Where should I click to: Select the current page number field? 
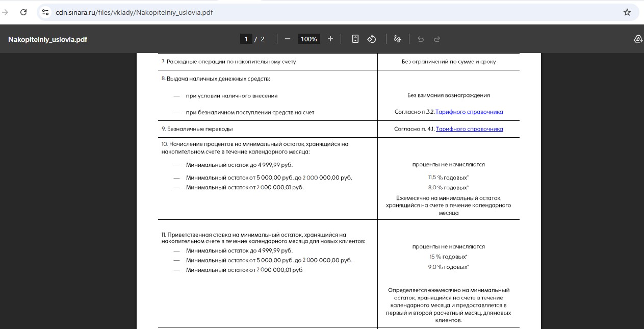pos(246,39)
